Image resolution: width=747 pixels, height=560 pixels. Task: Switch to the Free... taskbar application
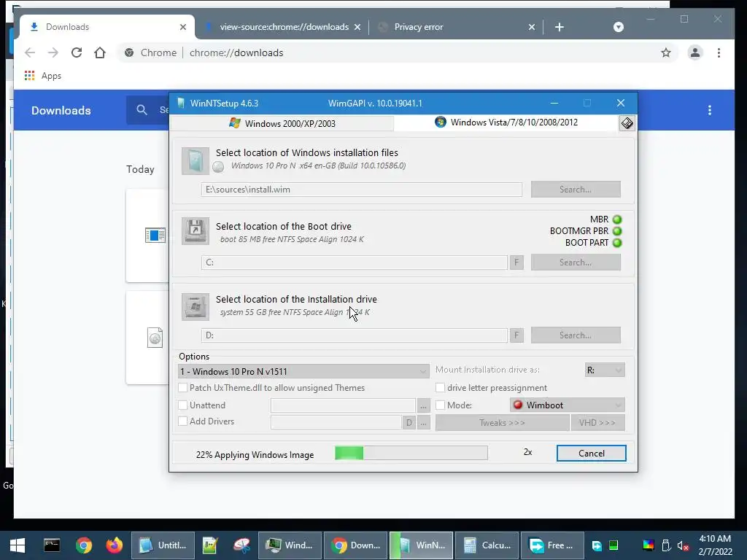[x=552, y=545]
